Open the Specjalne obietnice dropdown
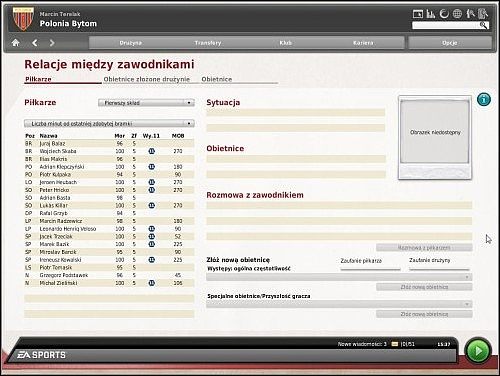 tap(339, 304)
